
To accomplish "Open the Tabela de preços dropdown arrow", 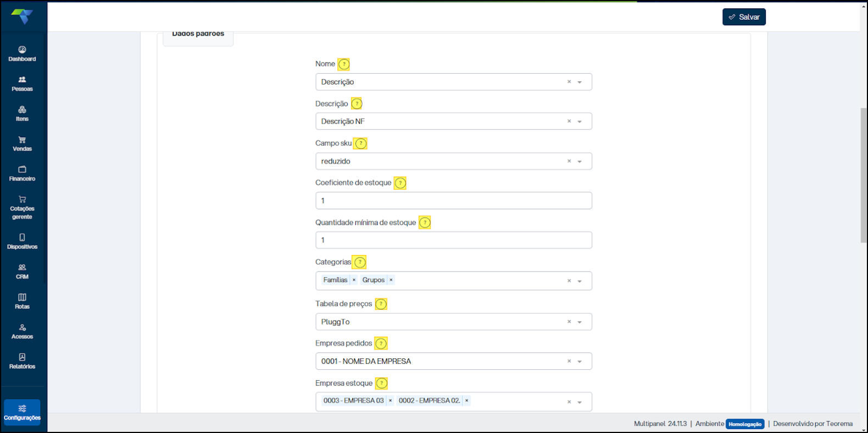I will coord(580,322).
